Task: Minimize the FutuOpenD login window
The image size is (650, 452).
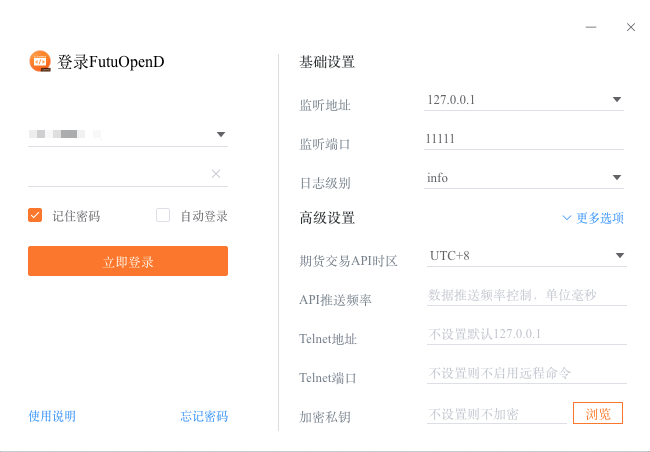Action: (591, 27)
